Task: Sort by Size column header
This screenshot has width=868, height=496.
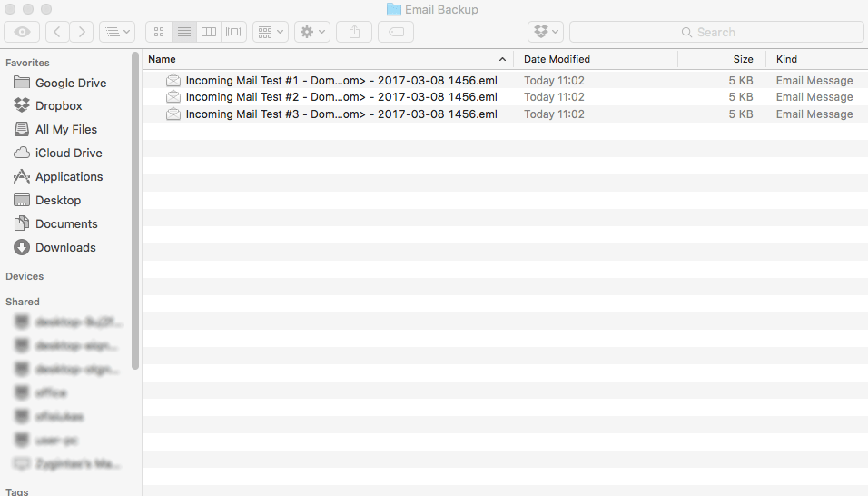Action: coord(743,59)
